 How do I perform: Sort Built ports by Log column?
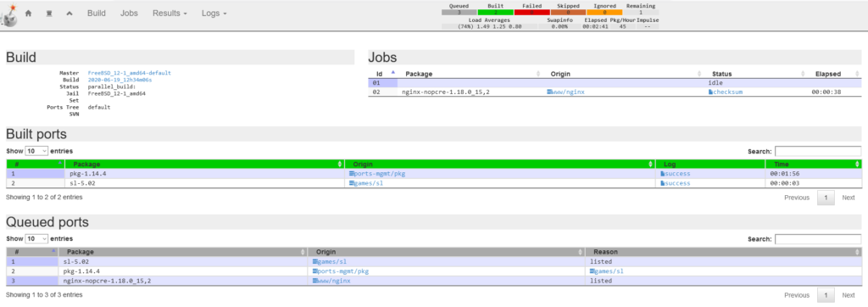pos(711,164)
